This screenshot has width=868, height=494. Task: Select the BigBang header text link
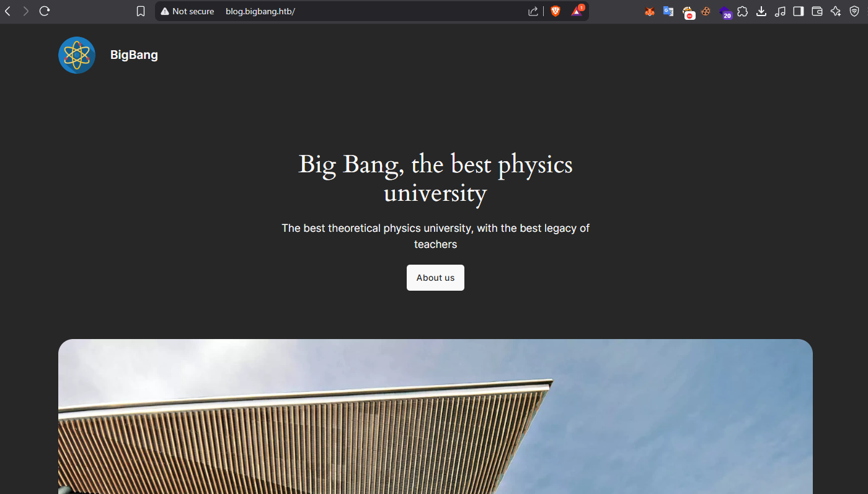(134, 55)
